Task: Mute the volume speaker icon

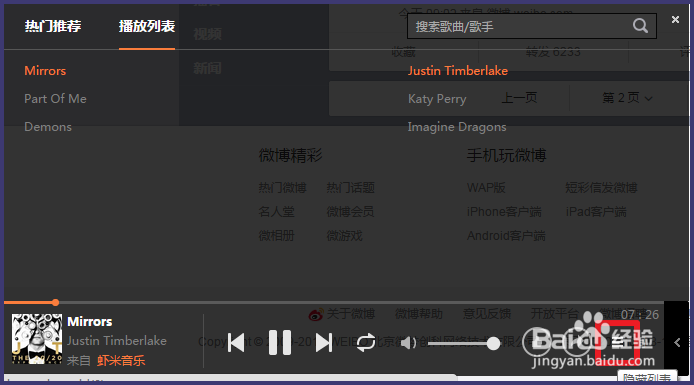Action: point(408,343)
